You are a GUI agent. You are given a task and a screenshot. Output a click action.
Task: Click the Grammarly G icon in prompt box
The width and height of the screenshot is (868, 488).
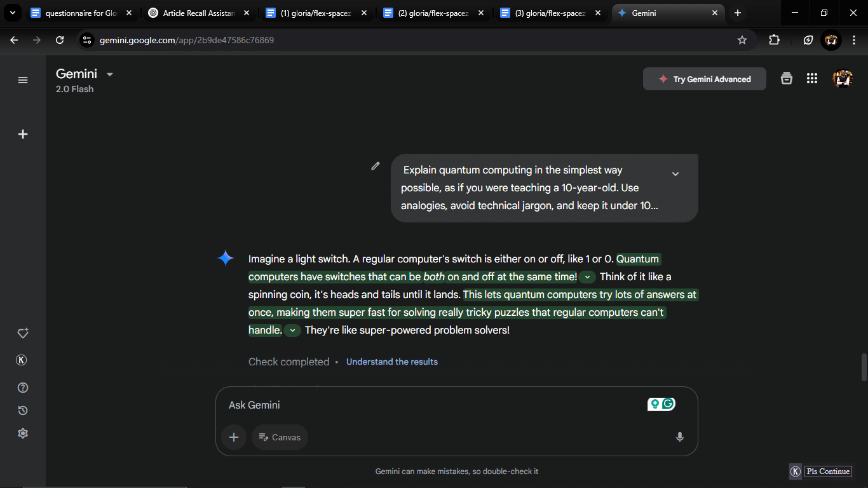pos(668,403)
